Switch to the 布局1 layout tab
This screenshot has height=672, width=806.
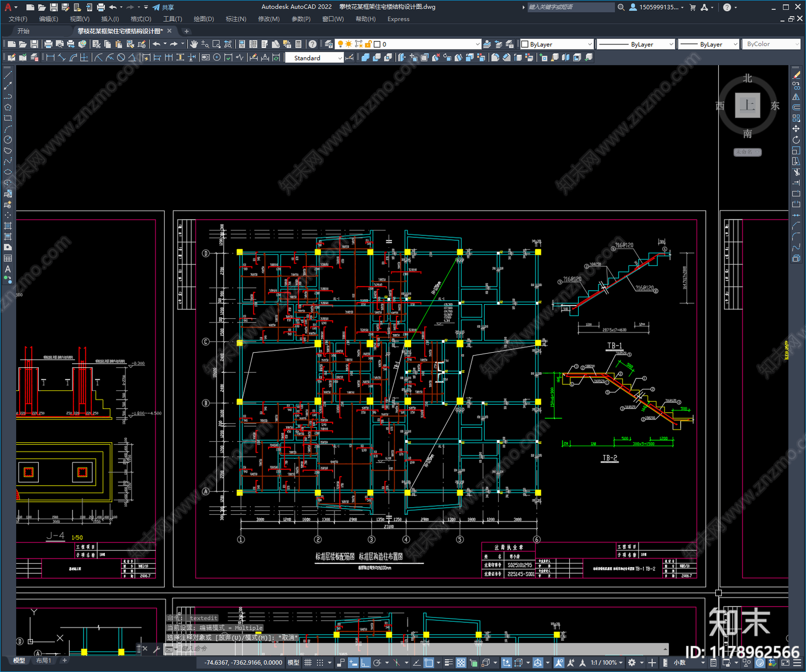click(x=43, y=660)
